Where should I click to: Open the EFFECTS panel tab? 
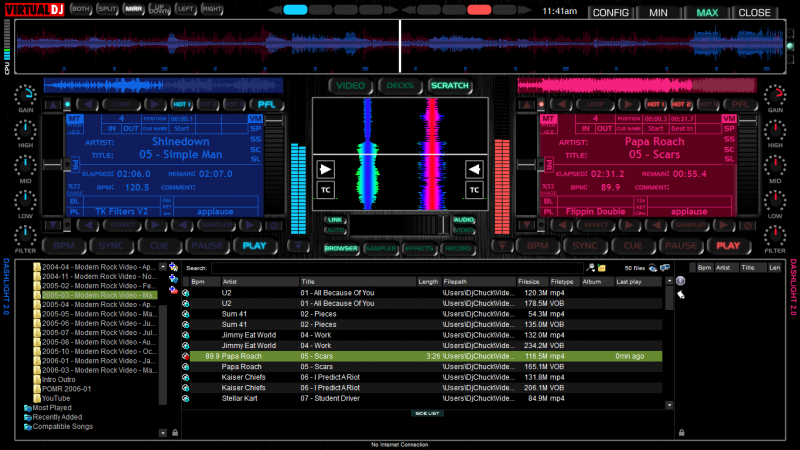click(419, 248)
